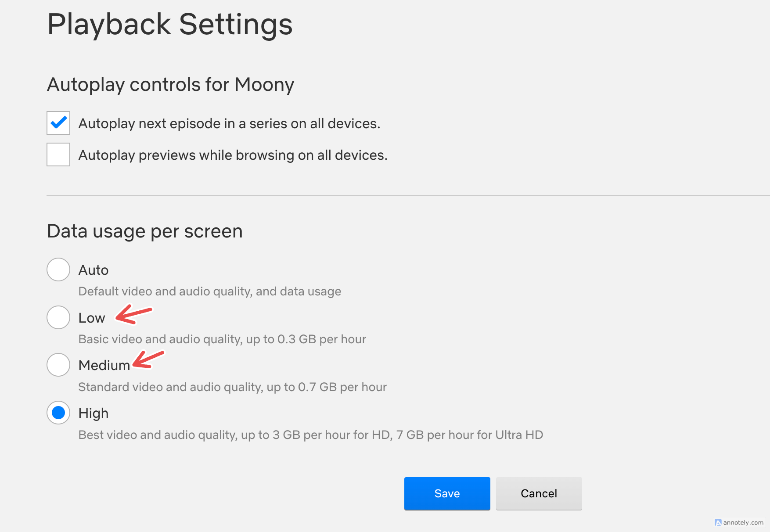Screen dimensions: 770x532
Task: Click the Playback Settings page heading
Action: tap(170, 24)
